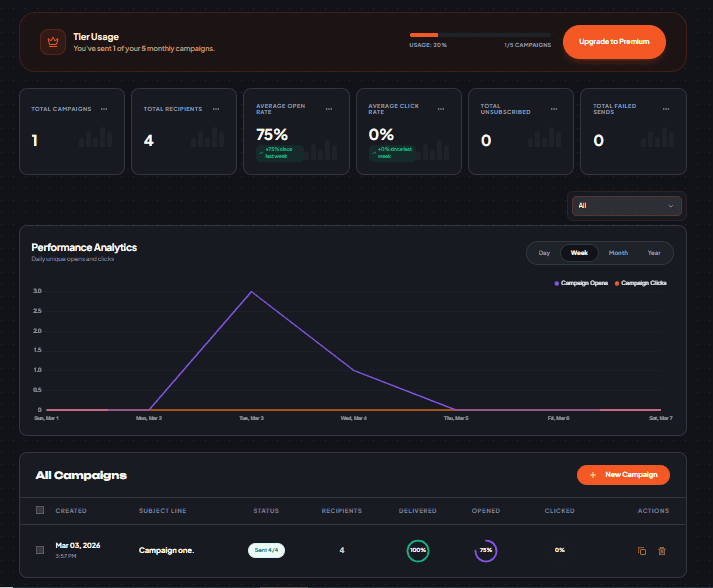
Task: Click the recipients count 4 in table
Action: (342, 550)
